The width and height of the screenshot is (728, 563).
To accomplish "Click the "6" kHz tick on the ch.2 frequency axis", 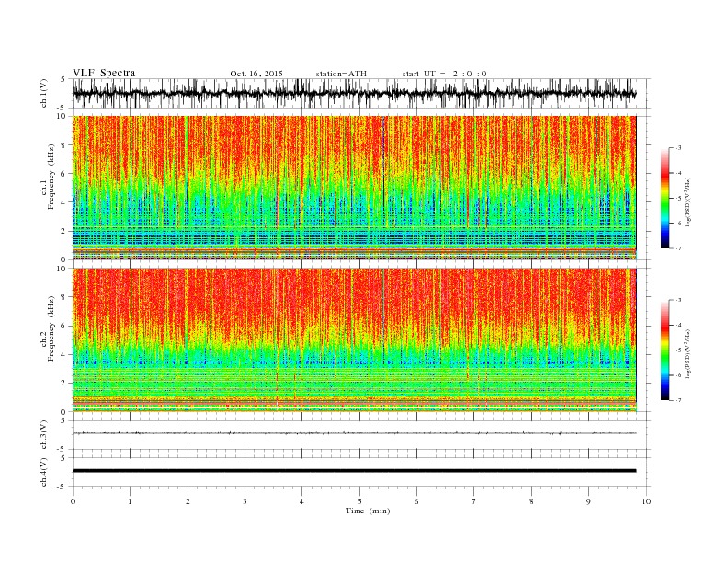I will [64, 326].
